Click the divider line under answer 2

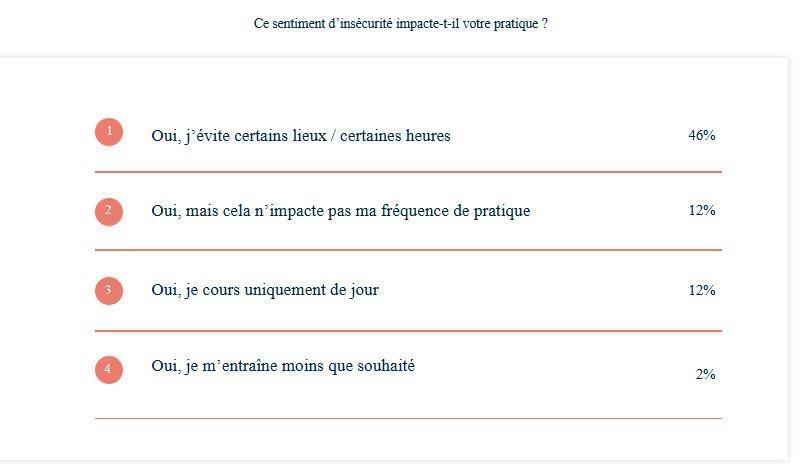(x=408, y=250)
